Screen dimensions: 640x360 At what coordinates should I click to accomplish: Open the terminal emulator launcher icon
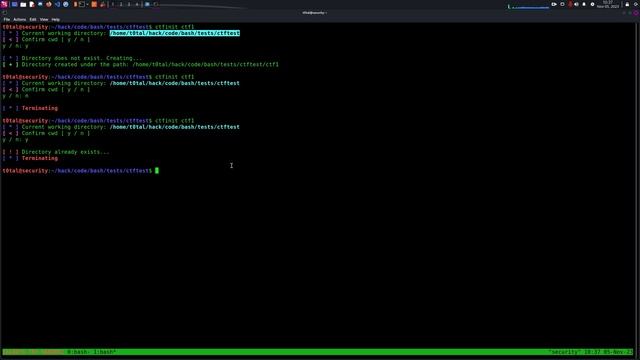pyautogui.click(x=82, y=4)
